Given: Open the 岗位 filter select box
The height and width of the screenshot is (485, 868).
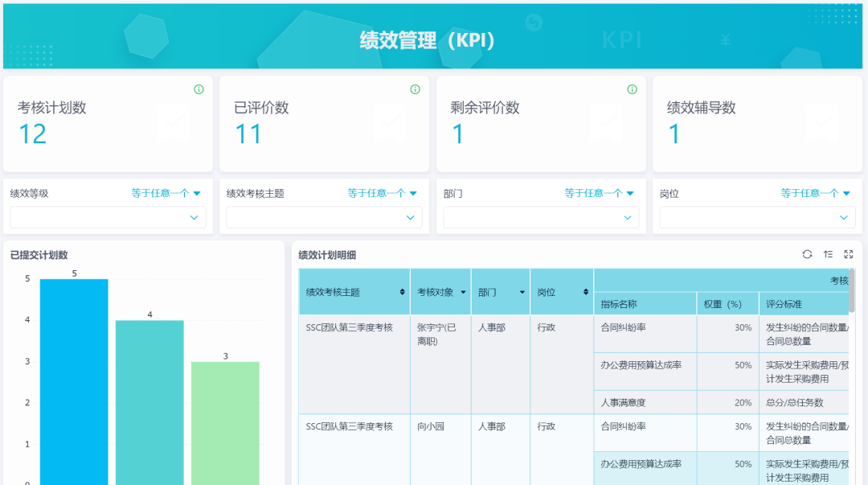Looking at the screenshot, I should 757,217.
